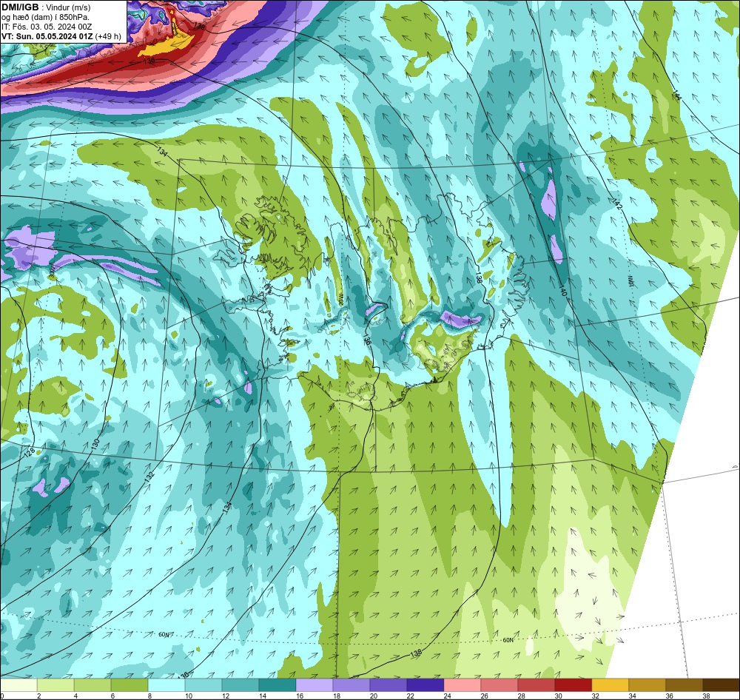The width and height of the screenshot is (740, 700).
Task: Pick the palest legend swatch below 2 m/s
Action: click(x=19, y=685)
